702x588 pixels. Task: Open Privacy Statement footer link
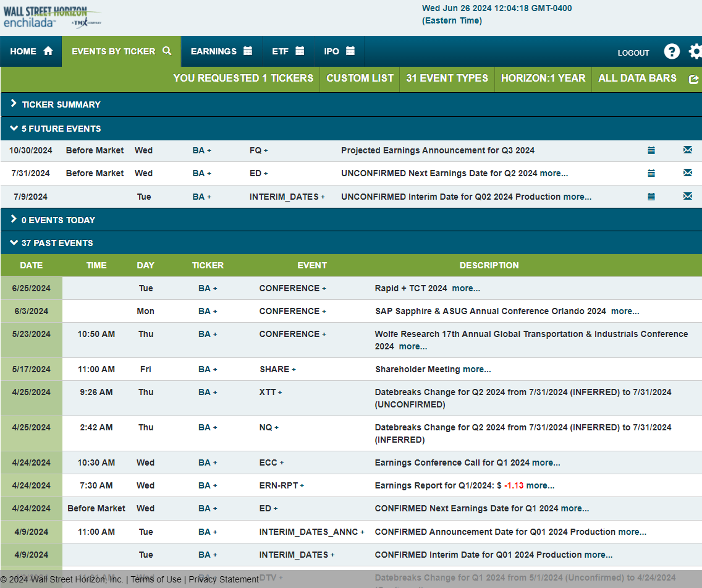[x=224, y=579]
